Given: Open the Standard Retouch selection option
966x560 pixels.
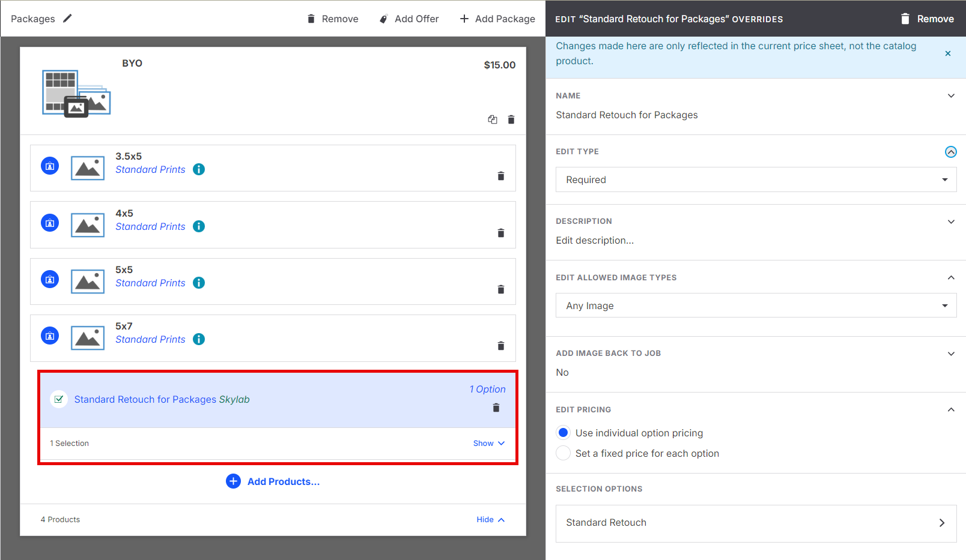Looking at the screenshot, I should [755, 523].
